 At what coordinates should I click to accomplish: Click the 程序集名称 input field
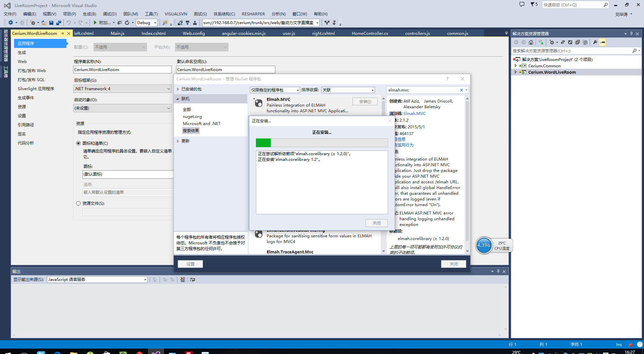coord(122,69)
